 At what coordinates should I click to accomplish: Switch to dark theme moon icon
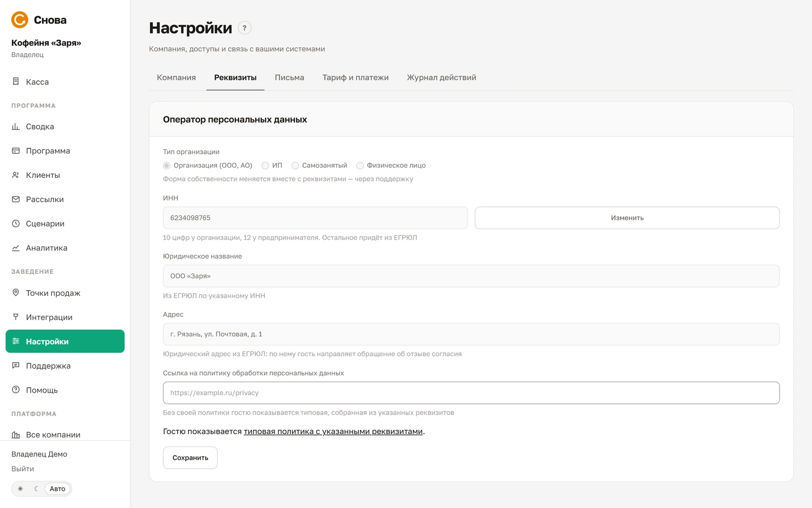point(36,489)
